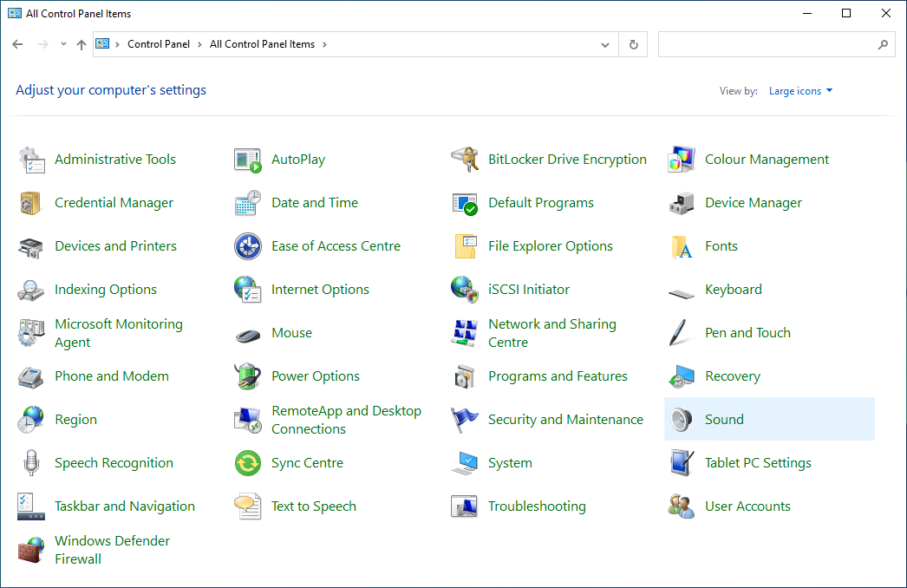Click the Refresh button
Viewport: 907px width, 588px height.
point(633,44)
